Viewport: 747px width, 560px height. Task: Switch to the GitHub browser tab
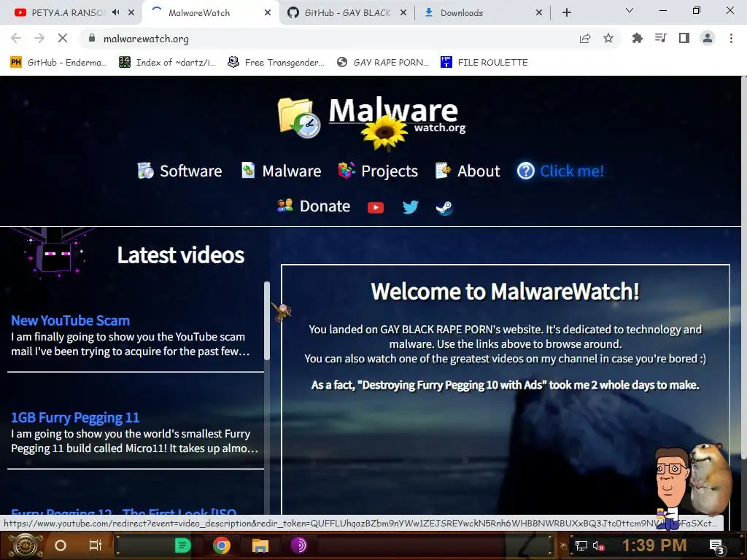pos(347,13)
